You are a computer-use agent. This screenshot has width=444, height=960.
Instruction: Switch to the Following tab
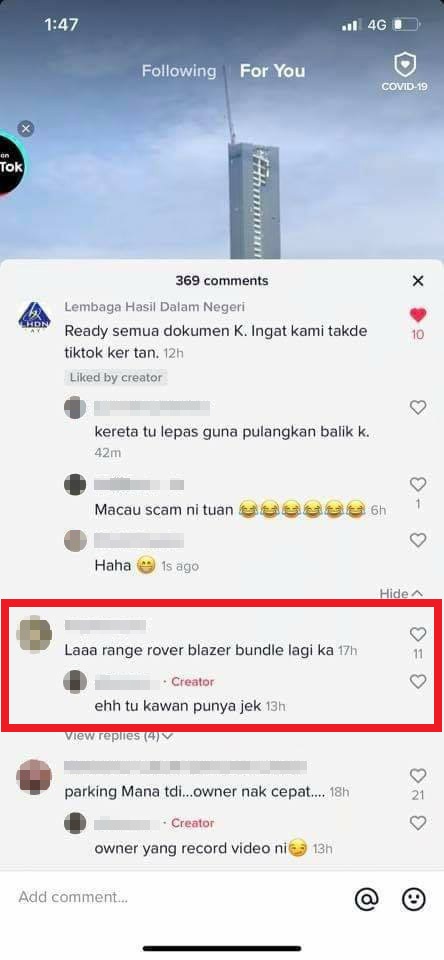179,71
